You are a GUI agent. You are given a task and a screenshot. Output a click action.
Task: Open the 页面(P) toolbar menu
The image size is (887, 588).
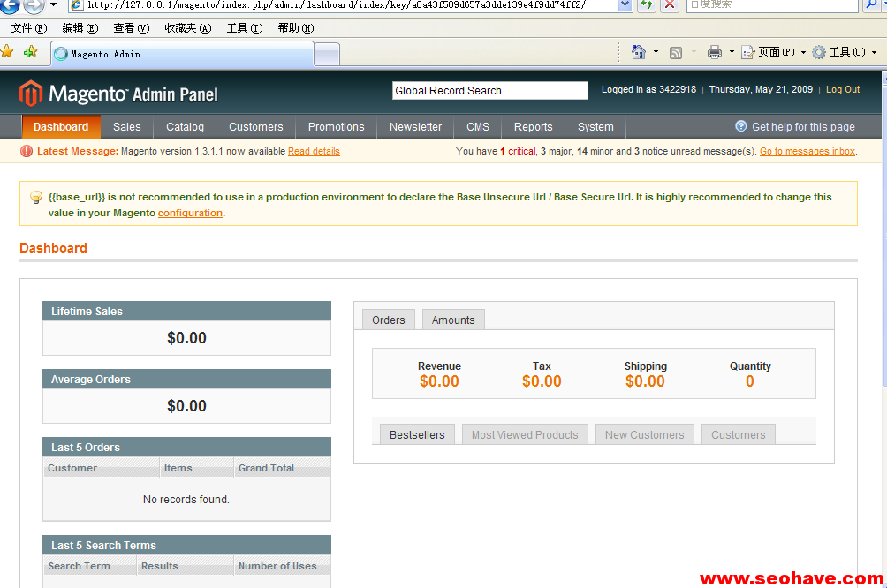point(773,52)
